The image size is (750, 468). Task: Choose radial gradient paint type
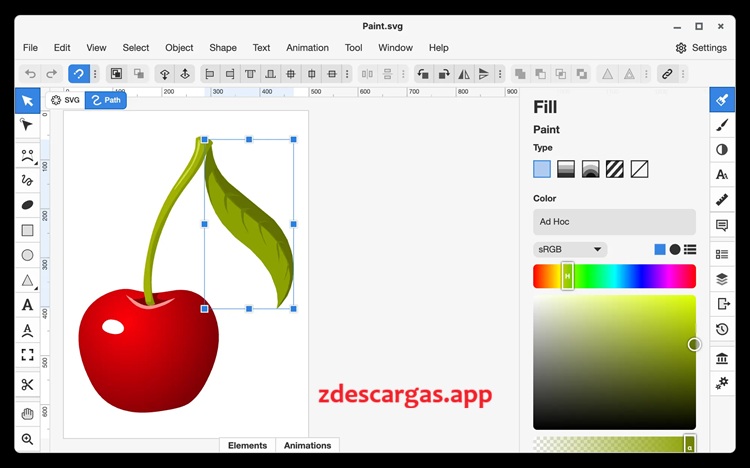point(590,169)
